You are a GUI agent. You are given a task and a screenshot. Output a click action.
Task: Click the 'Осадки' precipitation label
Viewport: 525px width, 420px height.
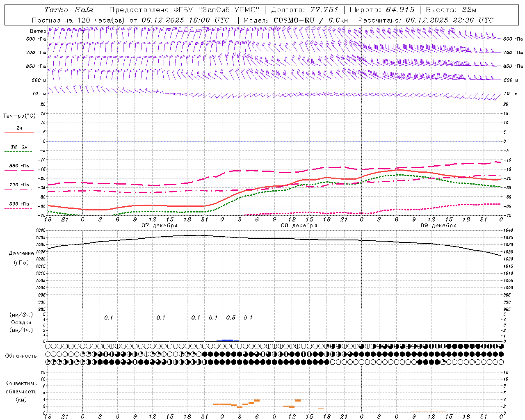point(21,322)
